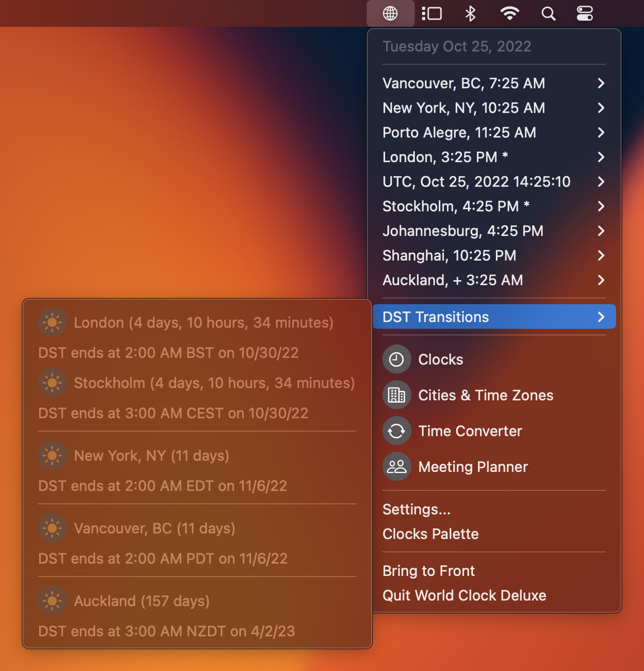The height and width of the screenshot is (671, 644).
Task: Open DST Transitions menu item
Action: pos(494,317)
